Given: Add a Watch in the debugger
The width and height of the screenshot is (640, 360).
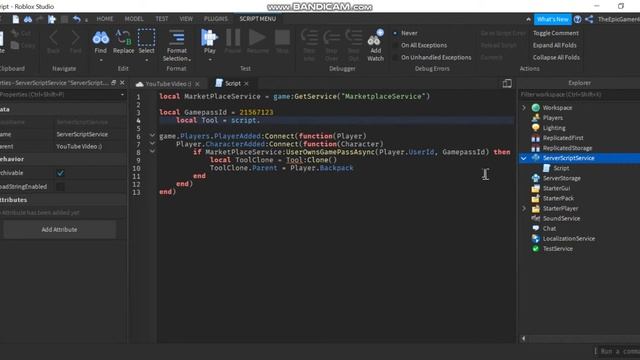Looking at the screenshot, I should (375, 46).
